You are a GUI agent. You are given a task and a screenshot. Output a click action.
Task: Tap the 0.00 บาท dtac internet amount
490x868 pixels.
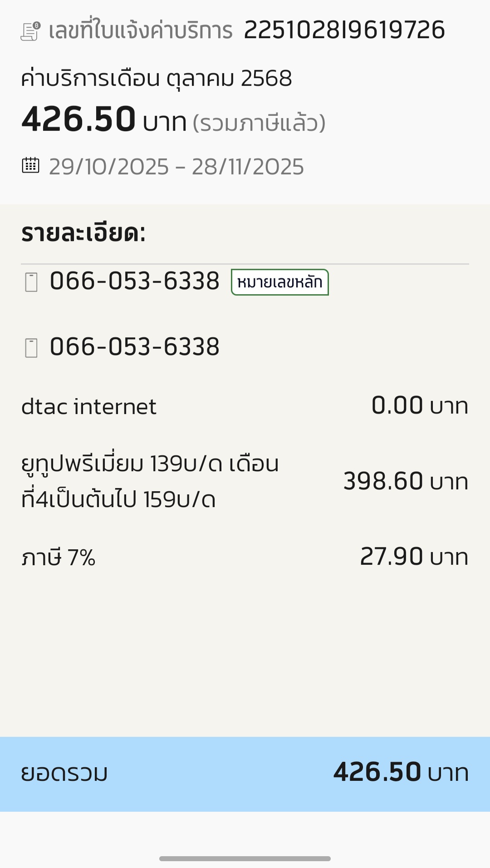(420, 405)
